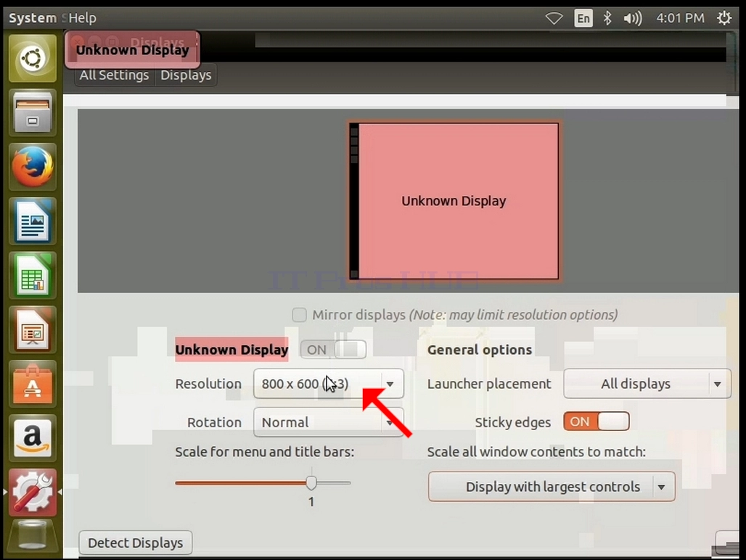Screen dimensions: 746x560
Task: Open LibreOffice Calc from launcher
Action: click(x=33, y=276)
